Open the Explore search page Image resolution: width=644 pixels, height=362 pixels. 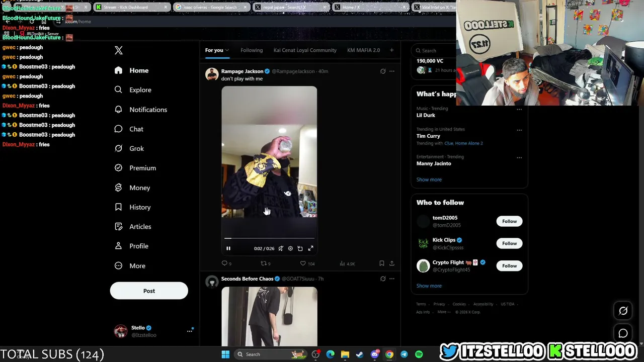[133, 90]
